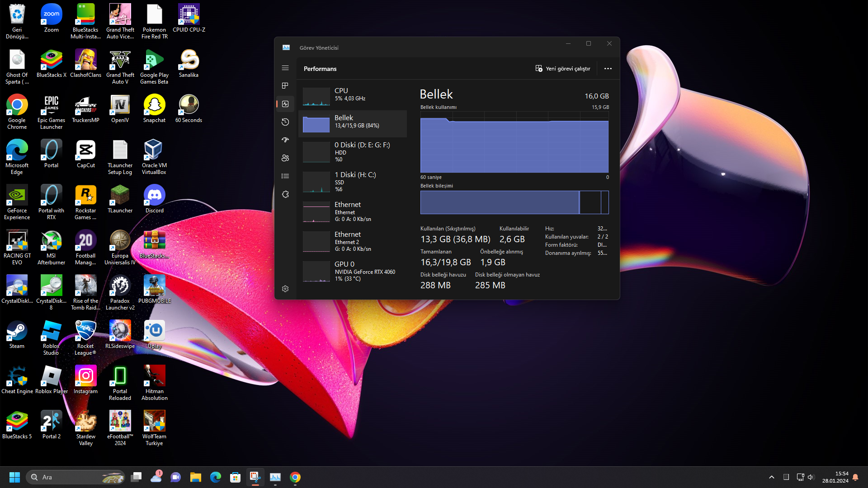Open the three-dots more options menu
868x488 pixels.
[608, 69]
